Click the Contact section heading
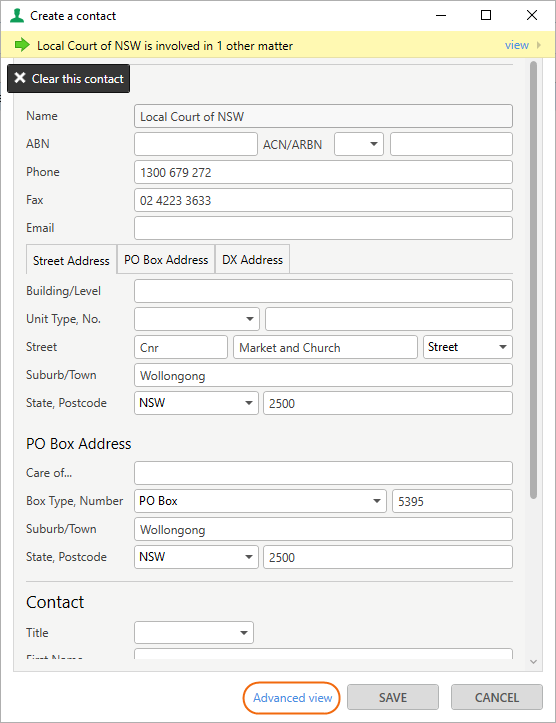Viewport: 556px width, 723px height. click(55, 602)
